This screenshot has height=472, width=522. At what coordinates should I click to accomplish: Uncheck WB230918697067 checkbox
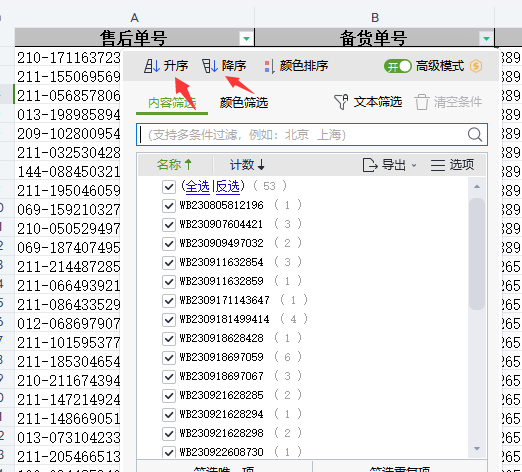click(169, 376)
